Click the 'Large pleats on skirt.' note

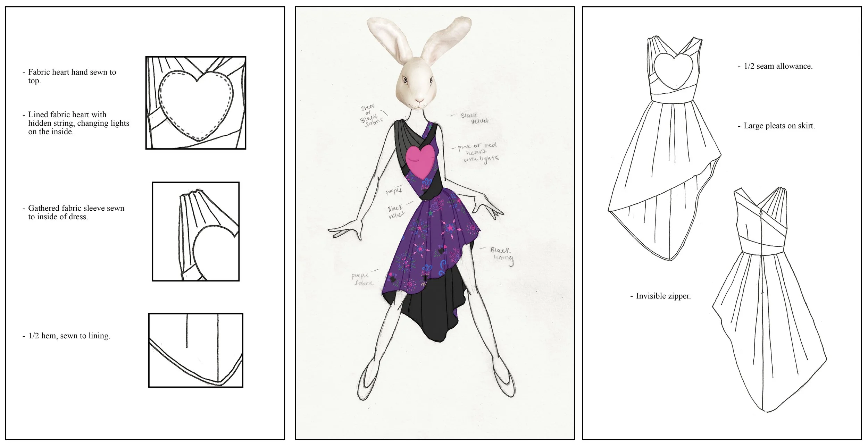coord(779,126)
